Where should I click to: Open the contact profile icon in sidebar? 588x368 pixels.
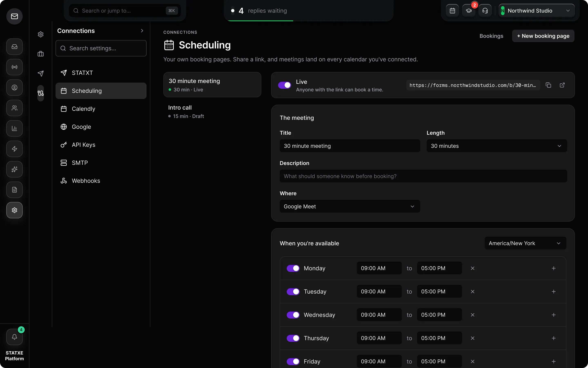pos(14,87)
